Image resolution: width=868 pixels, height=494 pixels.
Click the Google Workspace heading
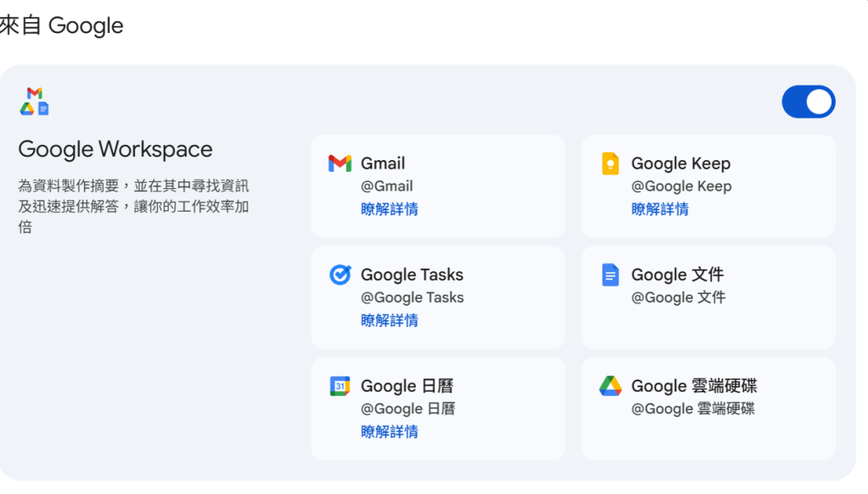(115, 150)
